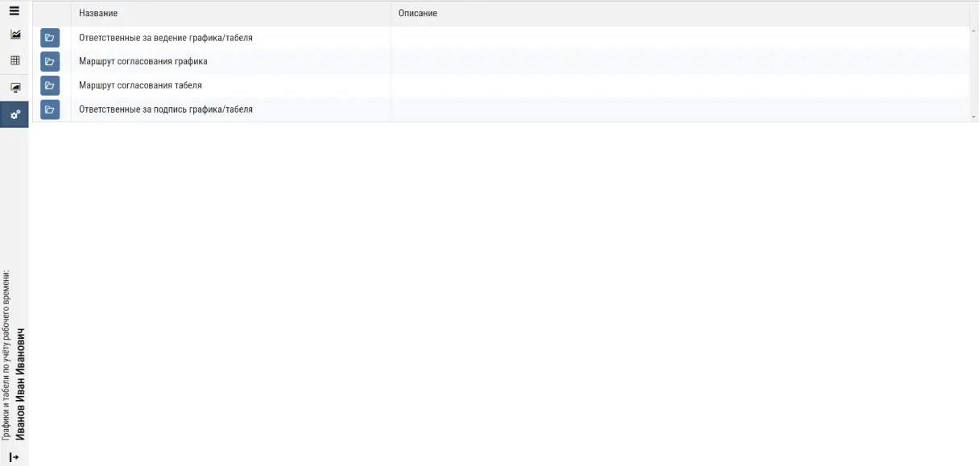980x466 pixels.
Task: Open the monitor icon section in the sidebar
Action: (14, 87)
